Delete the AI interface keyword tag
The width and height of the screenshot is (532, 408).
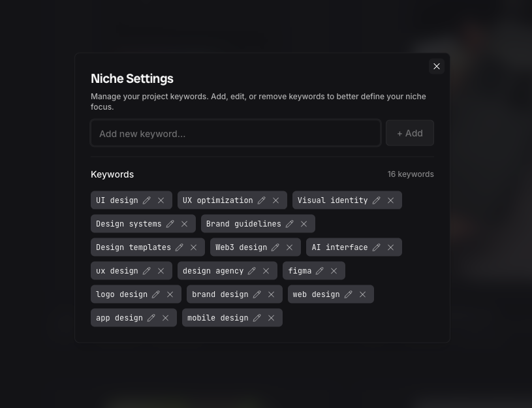(x=390, y=247)
